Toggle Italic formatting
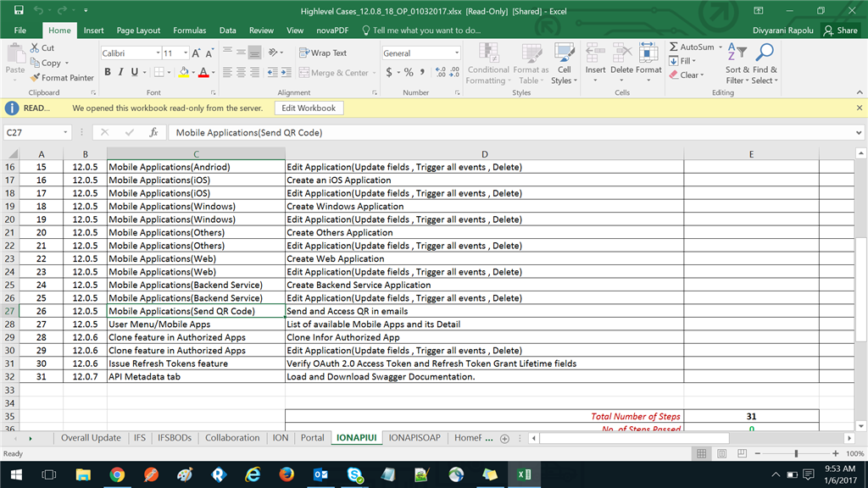The height and width of the screenshot is (488, 868). pos(120,72)
